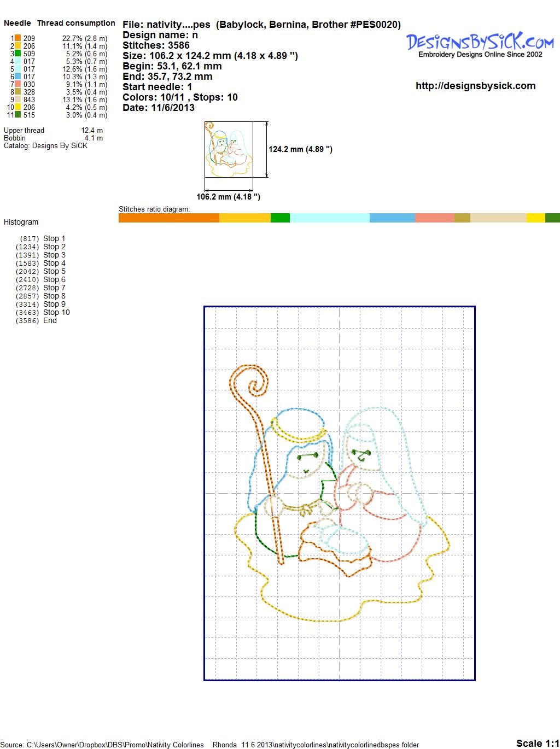This screenshot has height=749, width=560.
Task: Click the Thread consumption column header
Action: click(76, 23)
